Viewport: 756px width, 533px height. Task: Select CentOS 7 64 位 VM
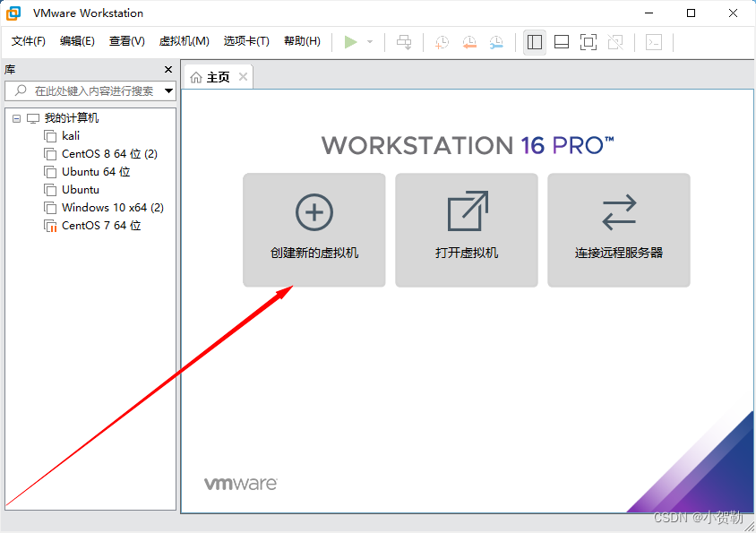point(101,225)
